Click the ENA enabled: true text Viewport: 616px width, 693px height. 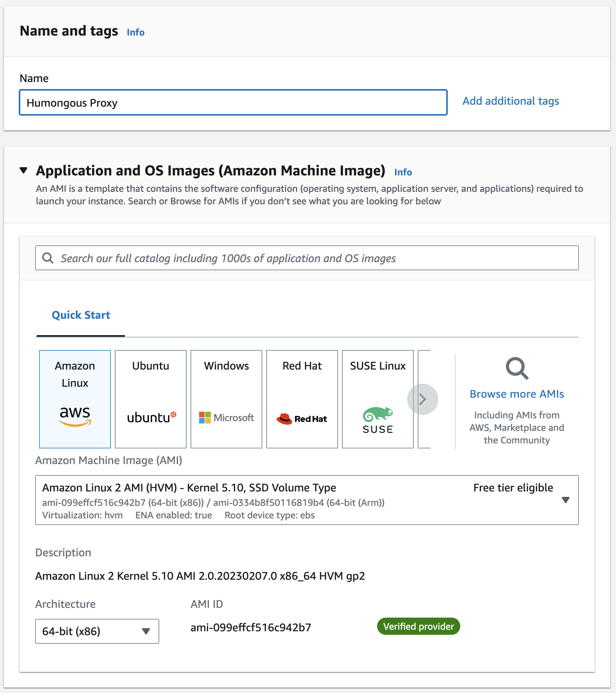(x=174, y=515)
